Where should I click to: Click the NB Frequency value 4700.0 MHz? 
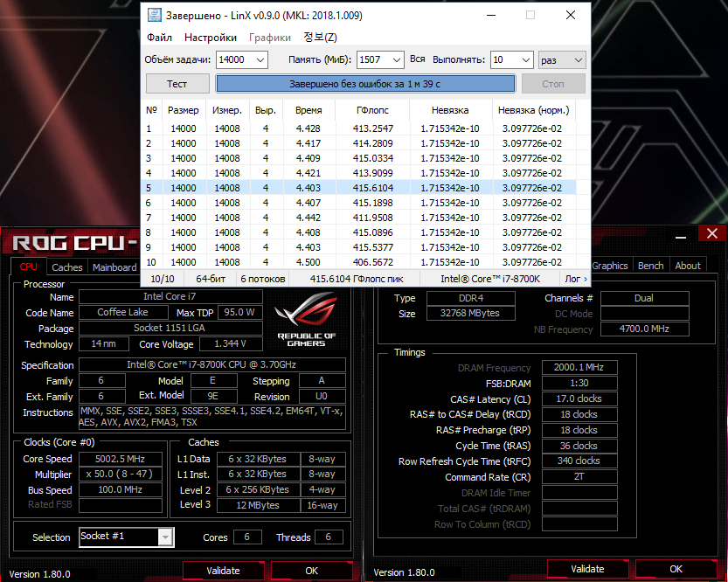click(644, 329)
